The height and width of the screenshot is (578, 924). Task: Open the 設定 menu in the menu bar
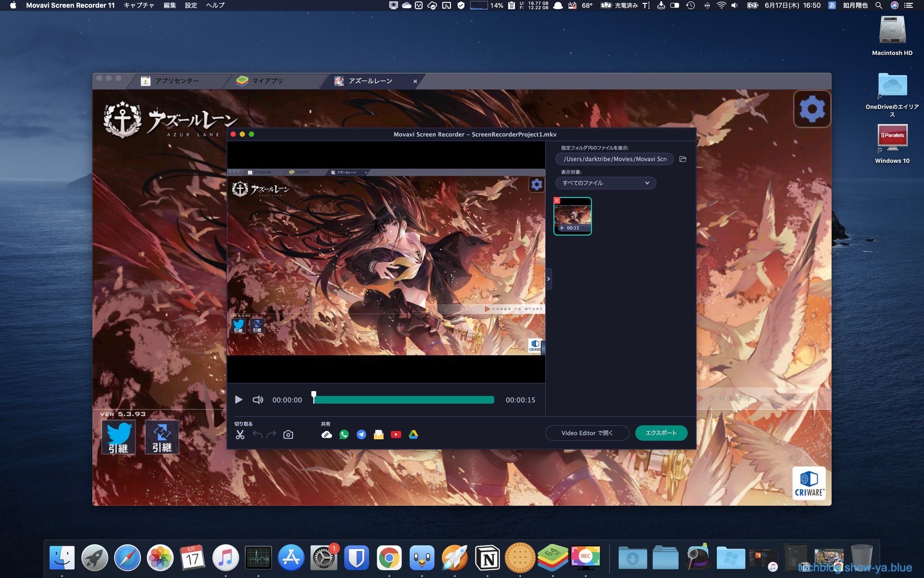click(191, 5)
